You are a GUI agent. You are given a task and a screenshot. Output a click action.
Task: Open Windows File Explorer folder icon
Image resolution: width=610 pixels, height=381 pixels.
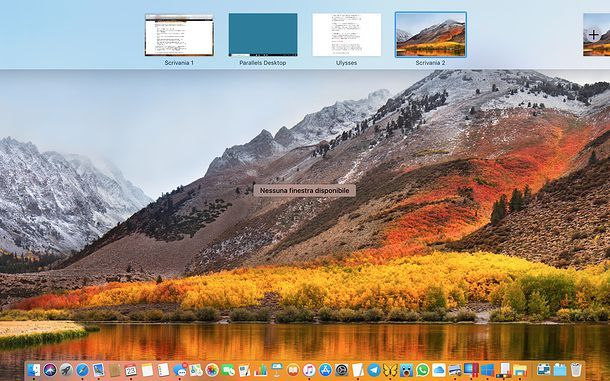(519, 370)
